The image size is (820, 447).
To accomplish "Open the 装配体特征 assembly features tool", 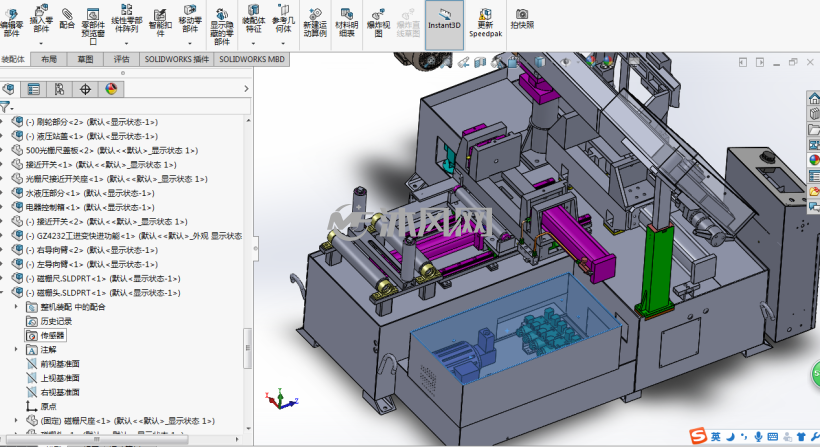I will point(254,19).
